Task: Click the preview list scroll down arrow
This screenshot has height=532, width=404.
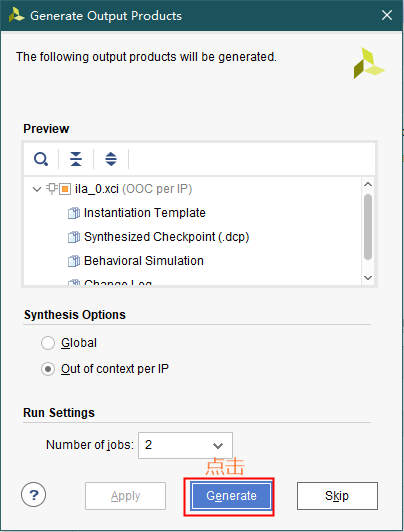Action: tap(368, 278)
